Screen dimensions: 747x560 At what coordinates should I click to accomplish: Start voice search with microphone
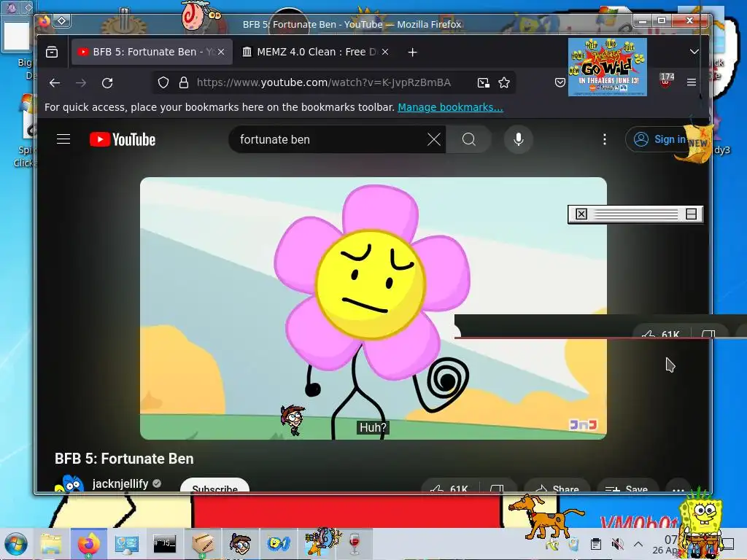pos(519,139)
